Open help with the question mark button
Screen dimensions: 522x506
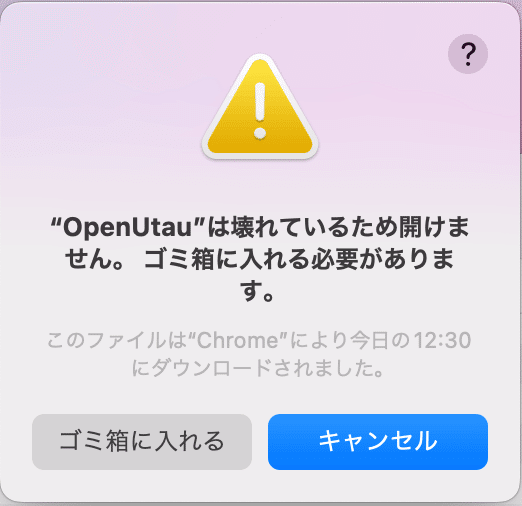pyautogui.click(x=468, y=54)
